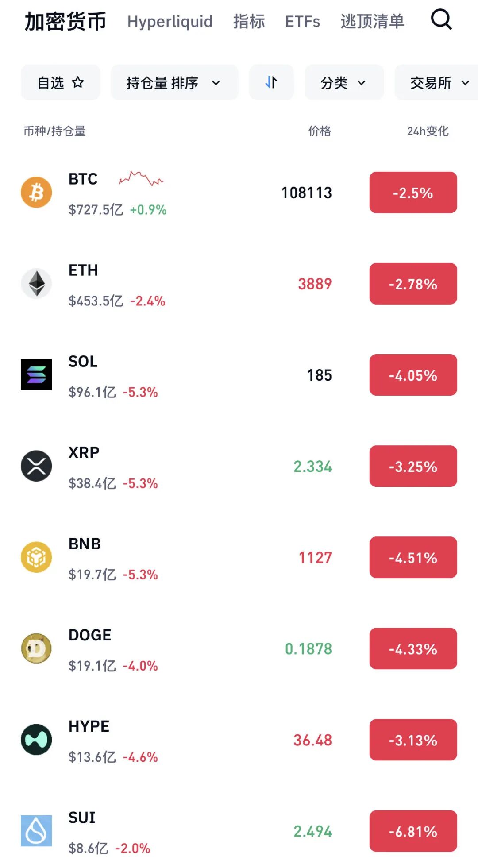The height and width of the screenshot is (868, 478).
Task: Click the BNB coin logo
Action: pyautogui.click(x=36, y=557)
